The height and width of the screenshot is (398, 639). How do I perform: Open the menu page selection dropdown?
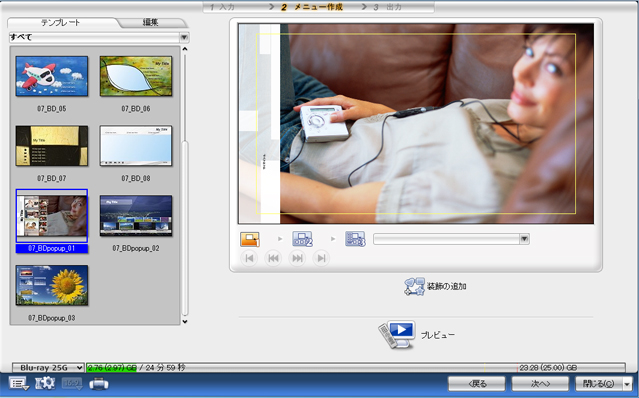click(x=524, y=239)
